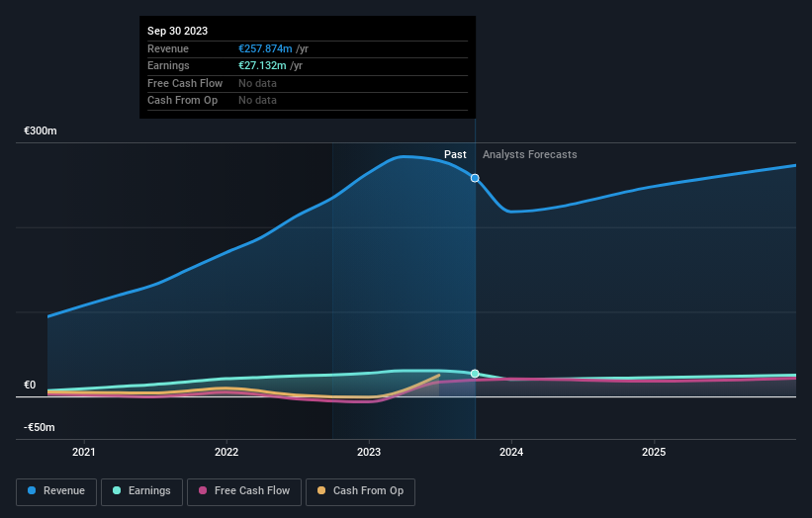Click the Earnings row label in tooltip

[x=168, y=65]
